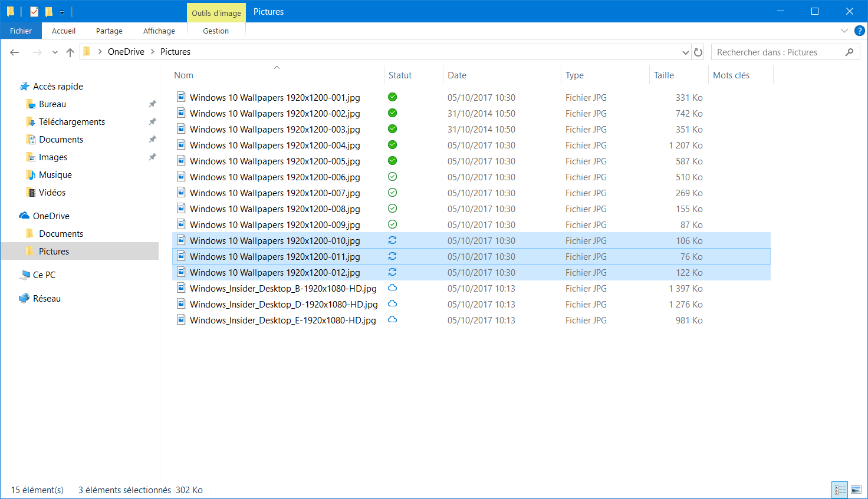Select file Windows_Insider_Desktop_B-1920x1080-HD.jpg
The width and height of the screenshot is (868, 499).
283,289
